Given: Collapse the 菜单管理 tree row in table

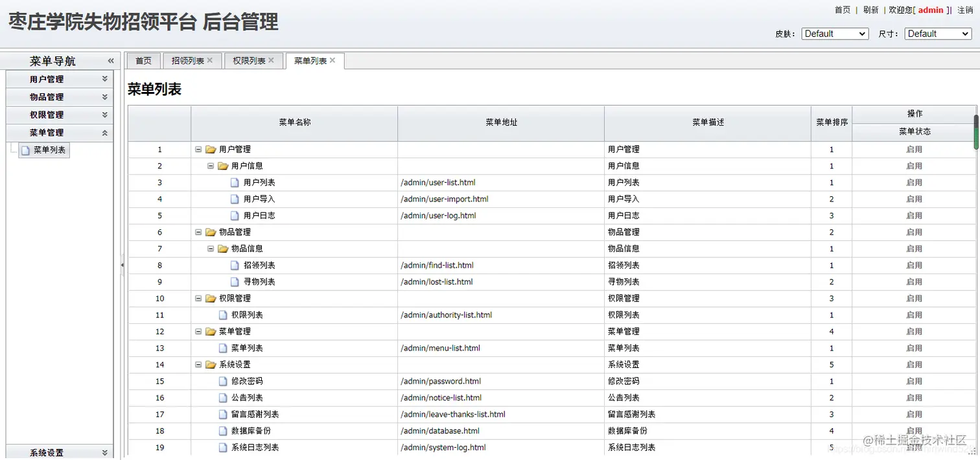Looking at the screenshot, I should click(198, 331).
